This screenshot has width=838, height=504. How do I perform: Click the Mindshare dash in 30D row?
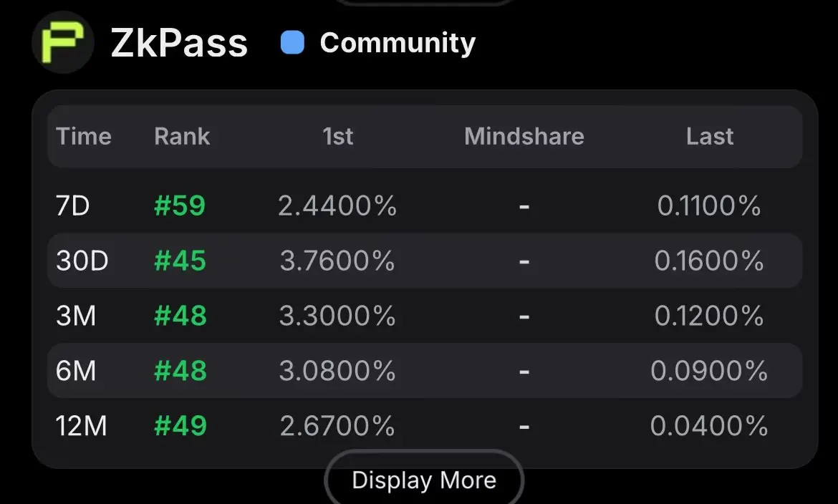(x=524, y=261)
